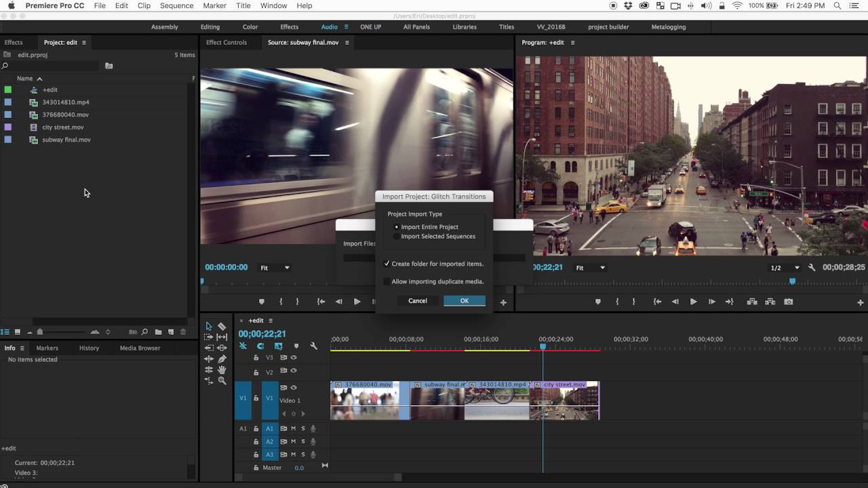Switch Project panel to icon view
868x488 pixels.
click(x=18, y=332)
